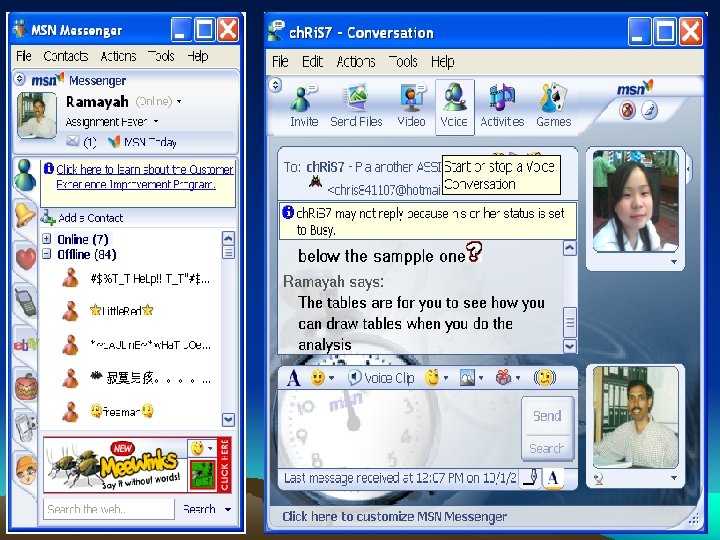Toggle MSN Messenger header collapse button
Viewport: 720px width, 540px height.
(19, 79)
